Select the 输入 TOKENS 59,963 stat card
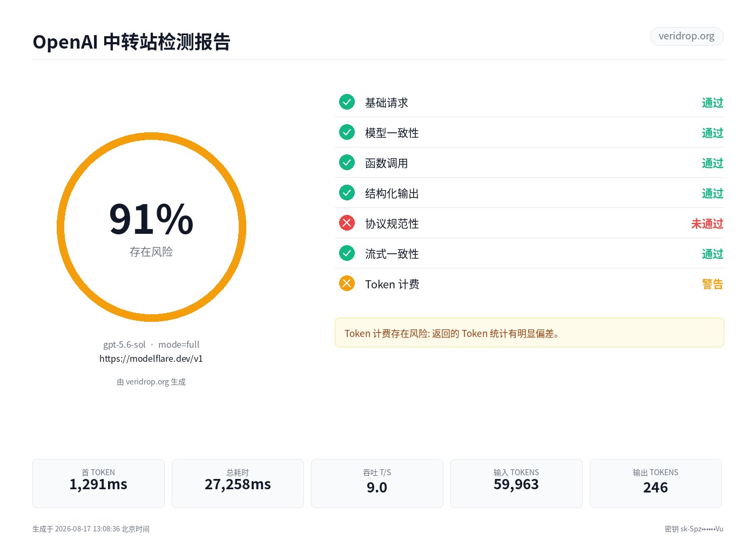 coord(516,483)
